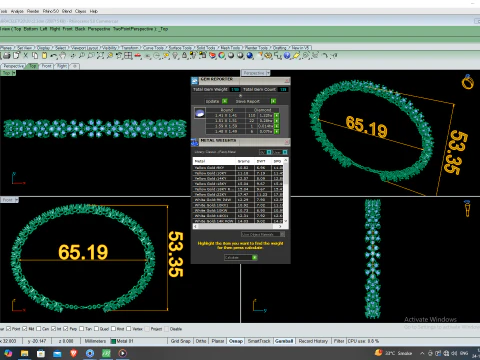This screenshot has height=360, width=480.
Task: Click the red car toolbar icon
Action: 138,56
